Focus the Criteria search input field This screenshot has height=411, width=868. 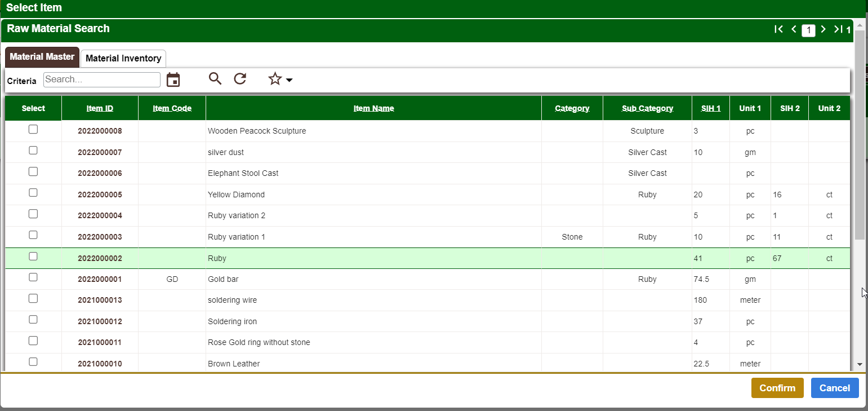102,79
